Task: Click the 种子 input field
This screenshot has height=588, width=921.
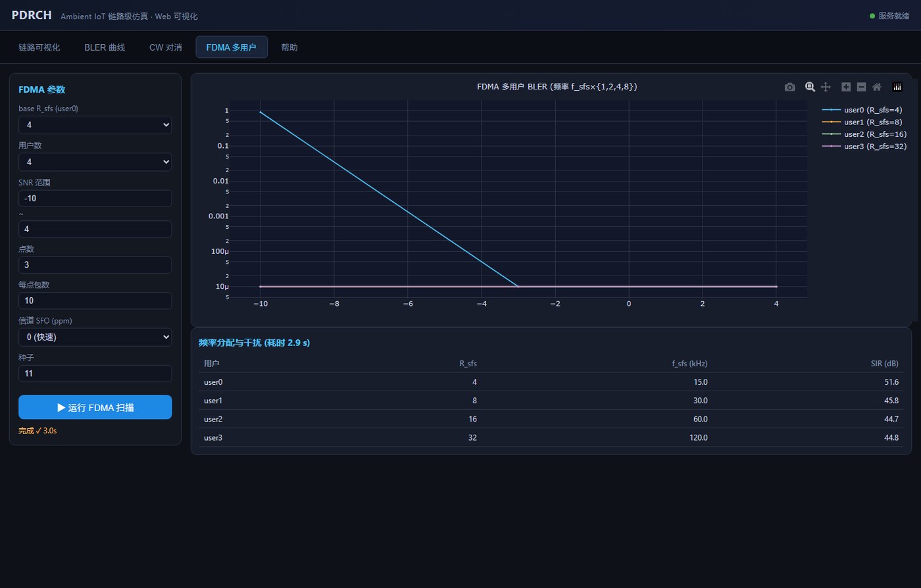Action: click(95, 374)
